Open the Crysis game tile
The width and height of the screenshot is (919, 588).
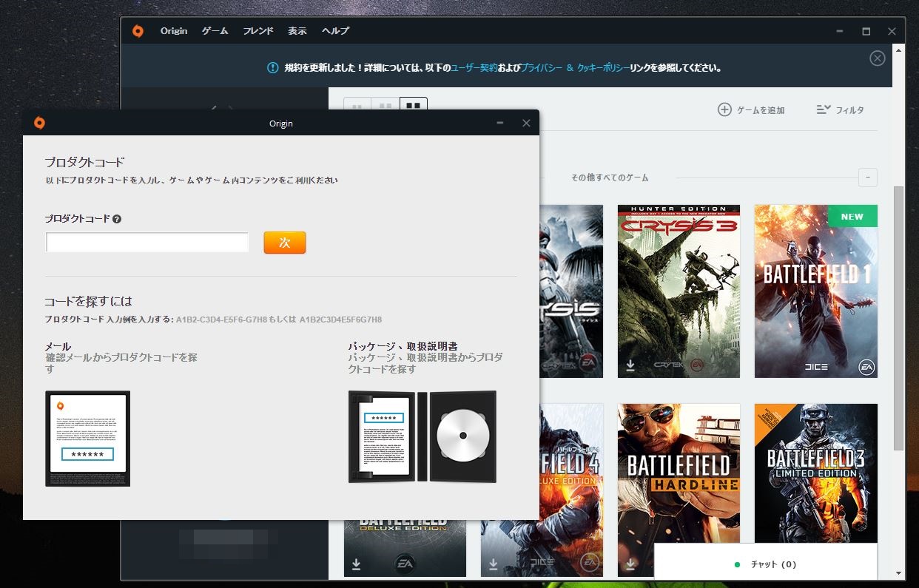click(571, 291)
